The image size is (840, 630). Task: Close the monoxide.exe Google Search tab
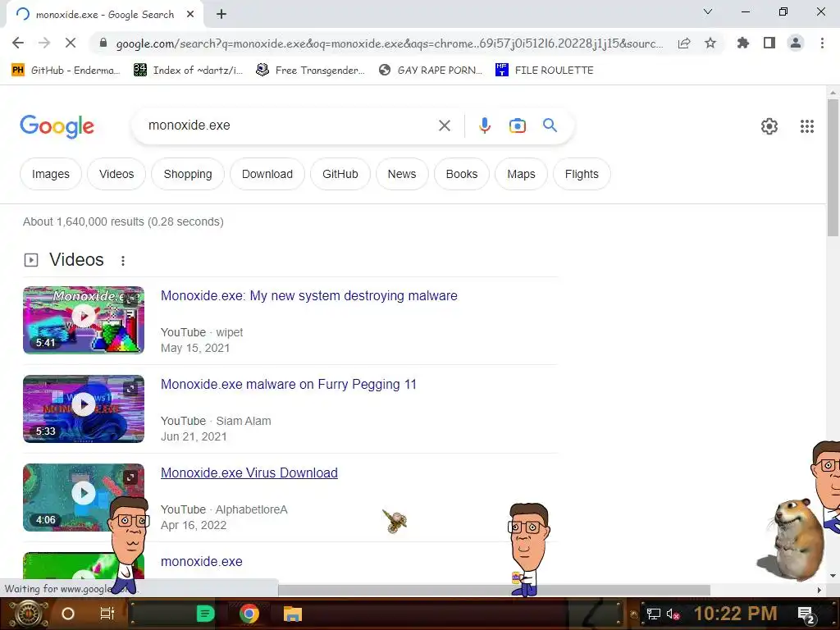click(190, 15)
